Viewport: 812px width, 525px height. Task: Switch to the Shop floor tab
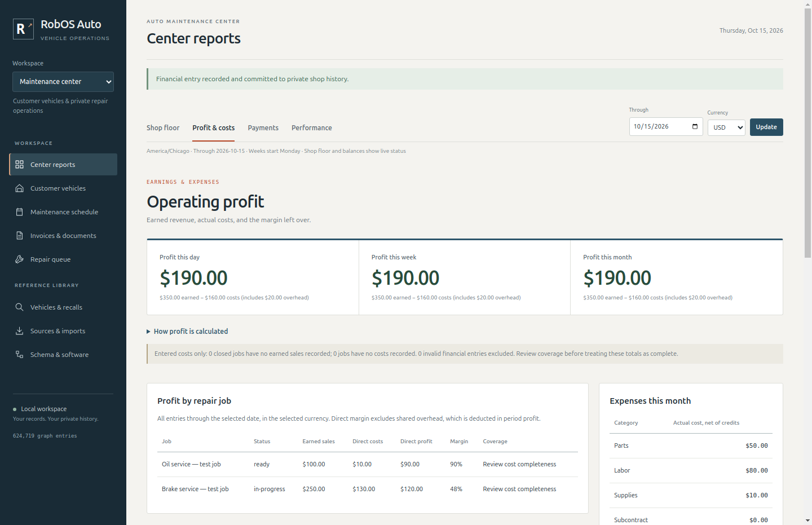163,128
